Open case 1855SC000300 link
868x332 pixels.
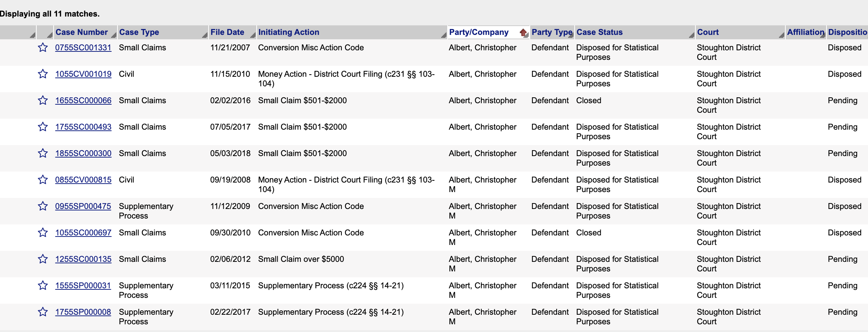pyautogui.click(x=83, y=154)
